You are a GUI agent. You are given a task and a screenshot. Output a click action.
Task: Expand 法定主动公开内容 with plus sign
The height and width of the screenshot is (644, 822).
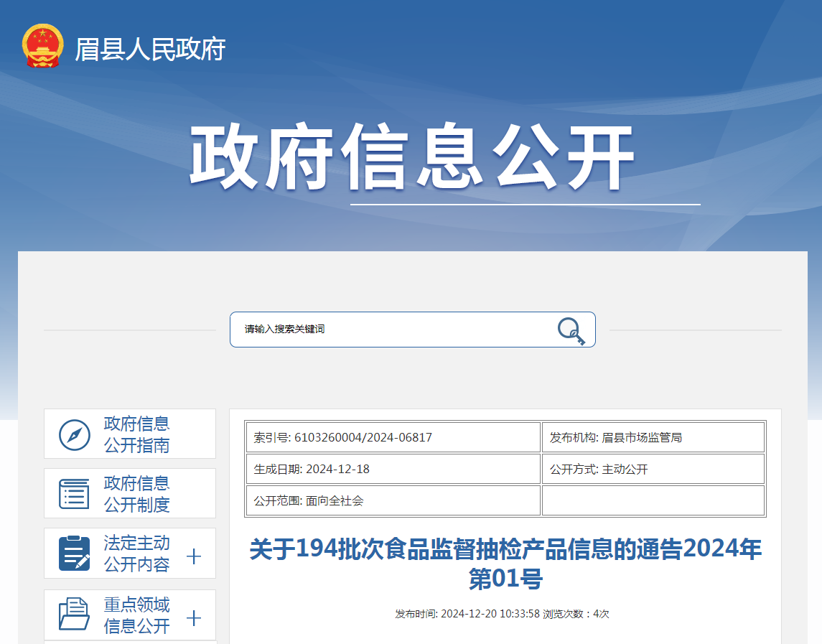click(x=193, y=556)
